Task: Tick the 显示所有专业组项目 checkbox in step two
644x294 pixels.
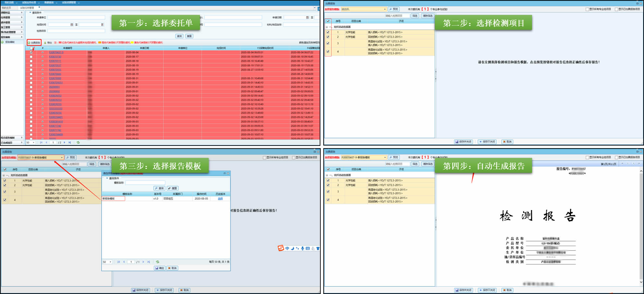Action: tap(587, 9)
